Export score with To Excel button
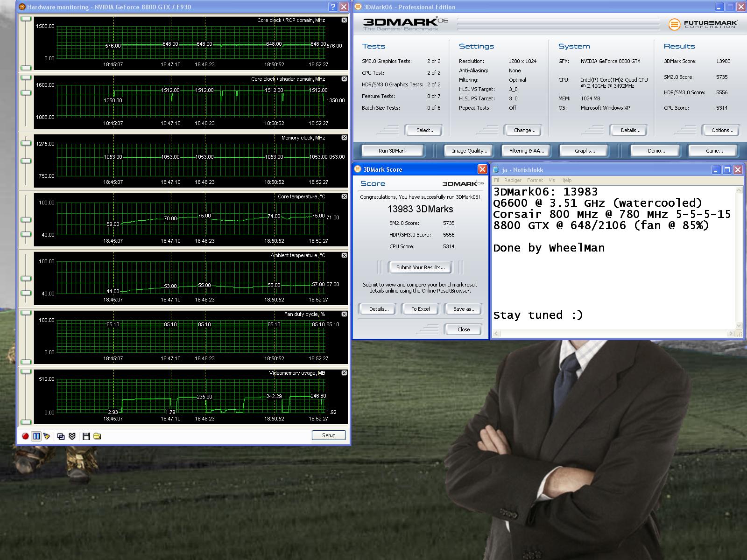Viewport: 747px width, 560px height. [421, 309]
